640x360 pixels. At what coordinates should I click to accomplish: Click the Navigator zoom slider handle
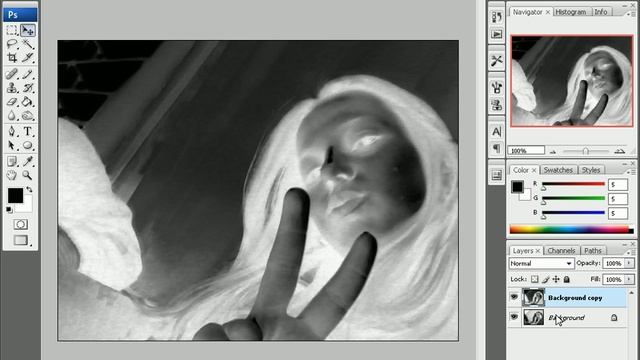(585, 151)
